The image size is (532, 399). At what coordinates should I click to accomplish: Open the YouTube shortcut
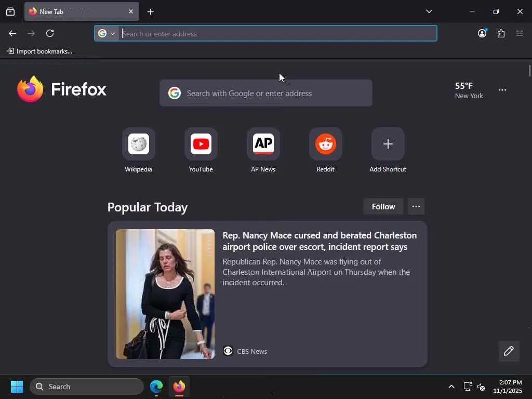(201, 150)
